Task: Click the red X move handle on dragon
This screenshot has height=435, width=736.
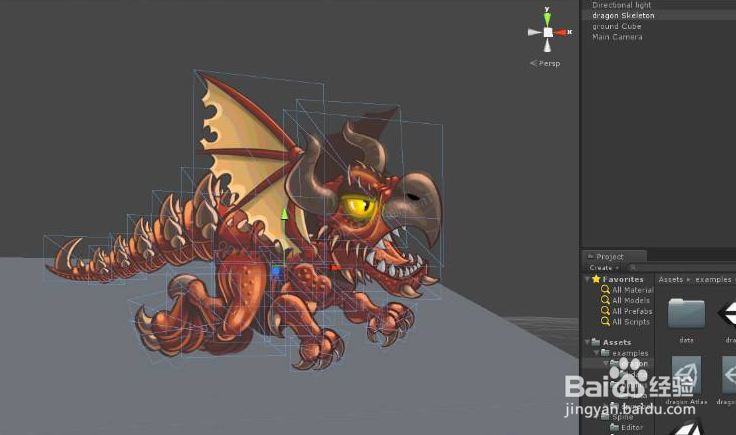Action: click(x=335, y=268)
